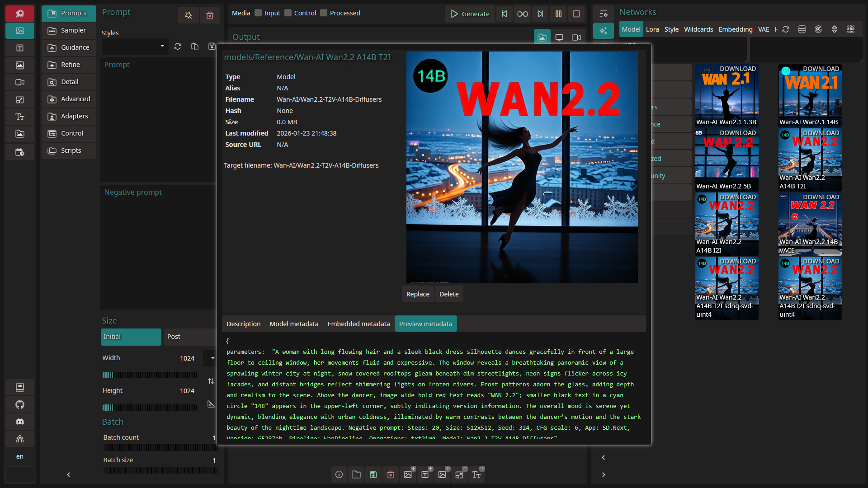Image resolution: width=868 pixels, height=488 pixels.
Task: Open the Discord icon link
Action: pyautogui.click(x=20, y=422)
